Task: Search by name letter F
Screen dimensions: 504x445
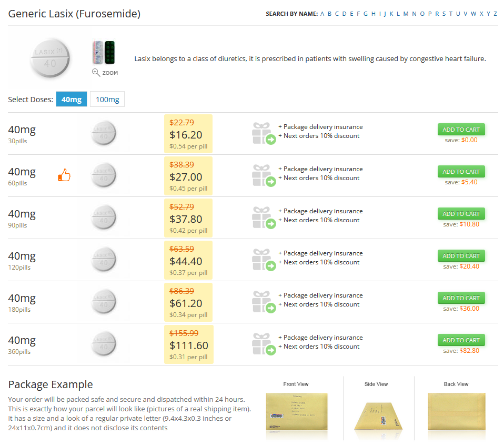Action: [x=358, y=14]
